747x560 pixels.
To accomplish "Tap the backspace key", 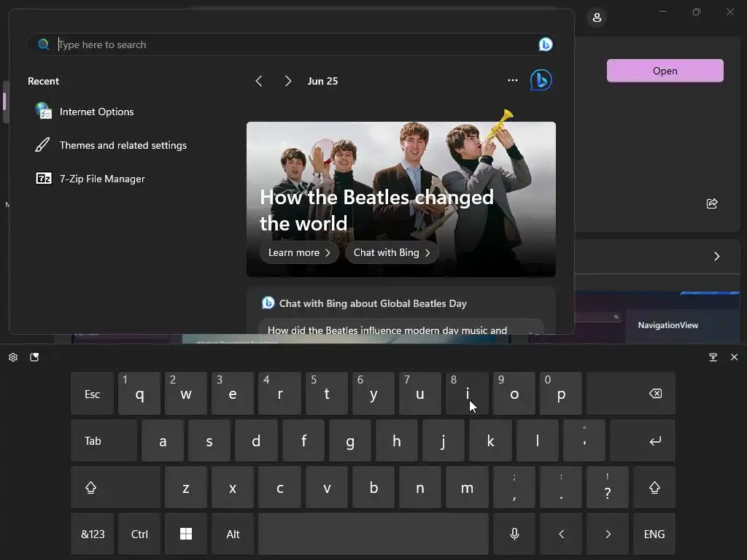I will [x=631, y=393].
